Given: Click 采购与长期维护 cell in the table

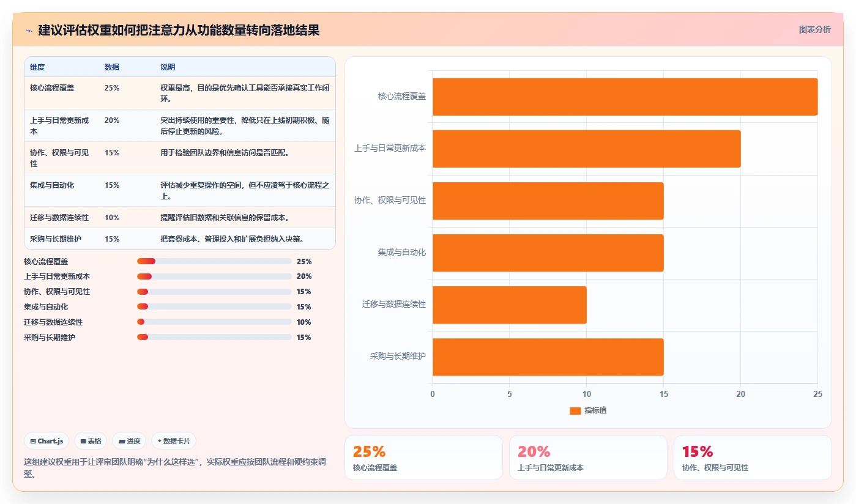Looking at the screenshot, I should coord(56,239).
